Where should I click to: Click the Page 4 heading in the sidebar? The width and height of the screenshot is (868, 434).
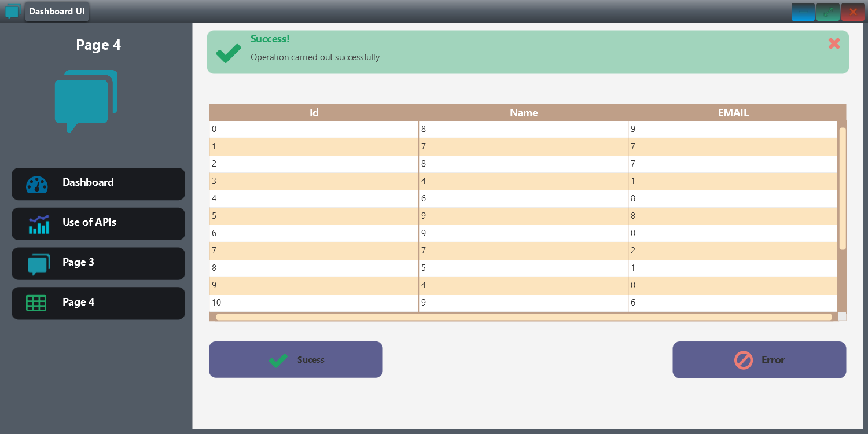(98, 45)
